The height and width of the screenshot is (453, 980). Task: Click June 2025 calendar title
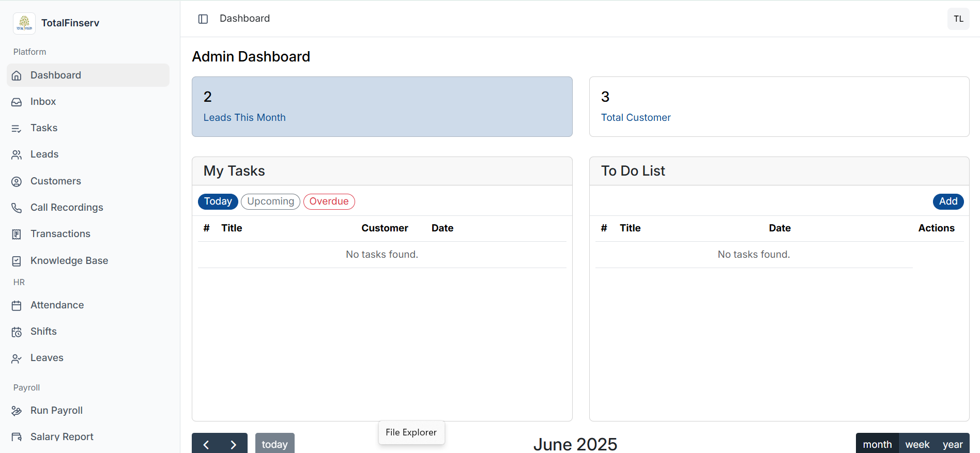(x=575, y=444)
